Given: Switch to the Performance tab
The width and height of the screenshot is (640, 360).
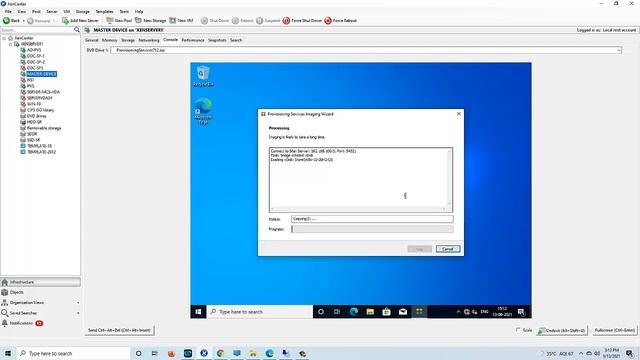Looking at the screenshot, I should [x=193, y=40].
